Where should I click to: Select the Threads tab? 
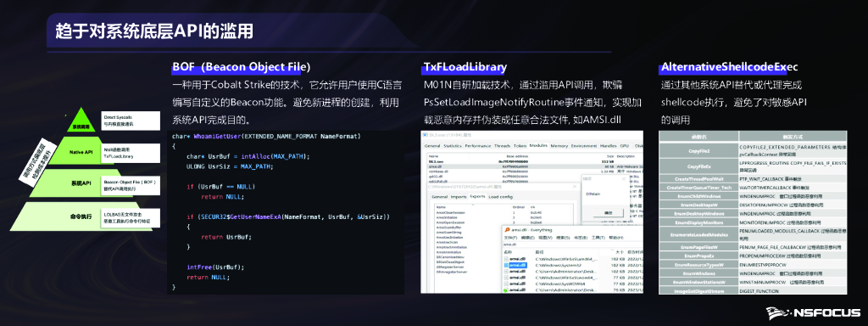tap(502, 146)
